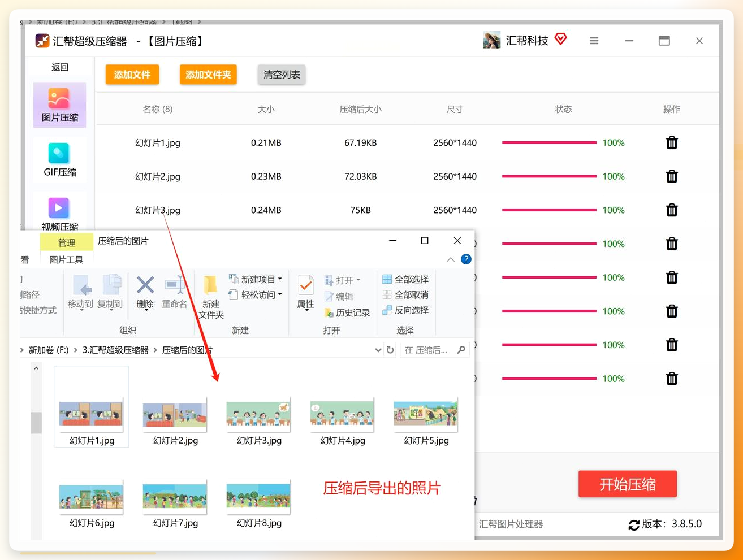Create a 新建文件夹 in Explorer
The height and width of the screenshot is (560, 743).
(211, 297)
